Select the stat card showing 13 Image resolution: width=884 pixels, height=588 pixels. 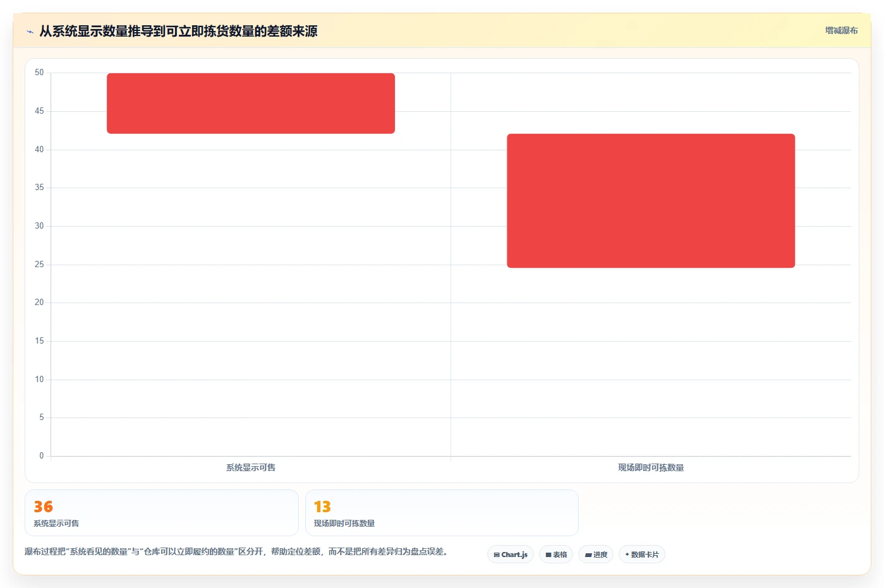[442, 513]
